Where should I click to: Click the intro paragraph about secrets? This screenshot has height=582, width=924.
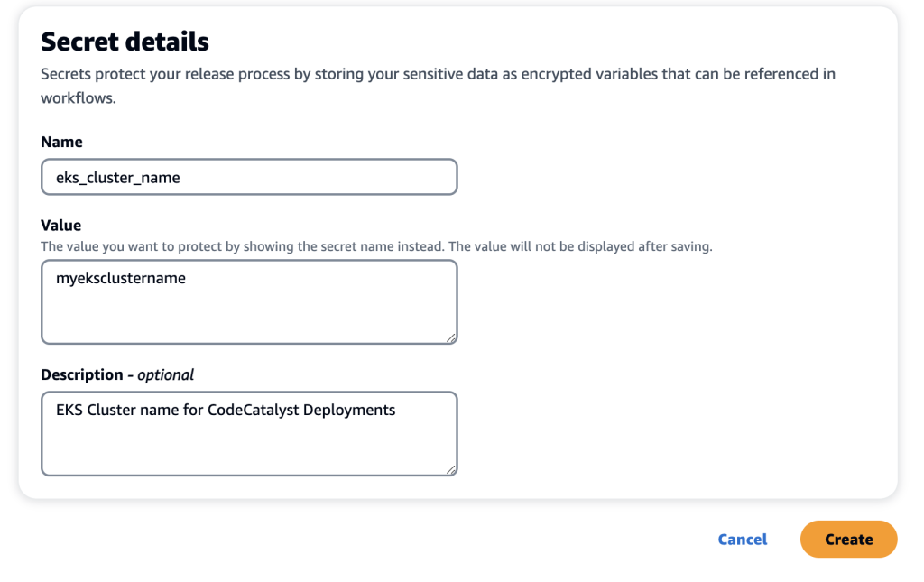coord(438,74)
